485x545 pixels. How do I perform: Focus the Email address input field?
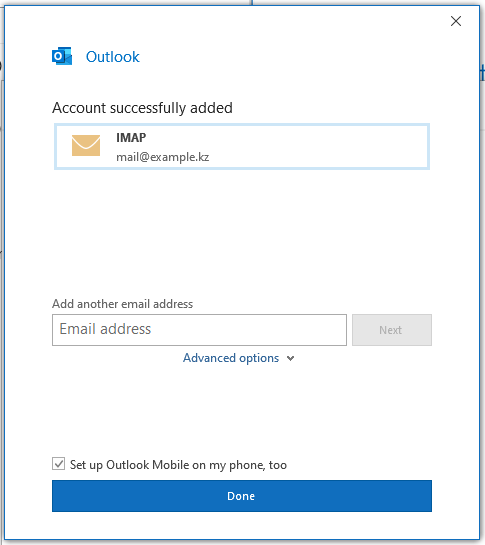tap(199, 330)
